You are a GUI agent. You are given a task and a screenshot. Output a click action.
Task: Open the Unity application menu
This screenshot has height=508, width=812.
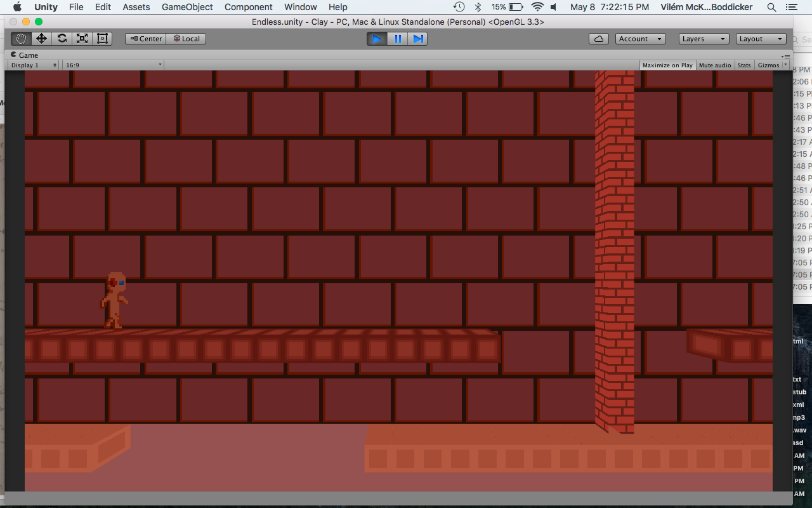pyautogui.click(x=46, y=7)
